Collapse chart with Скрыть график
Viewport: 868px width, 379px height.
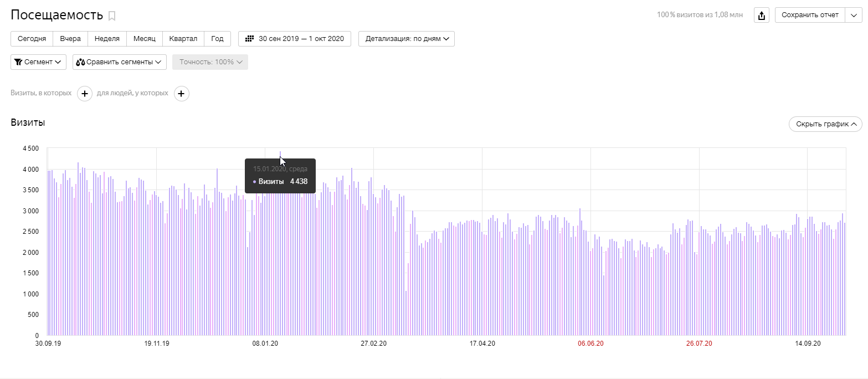tap(825, 124)
